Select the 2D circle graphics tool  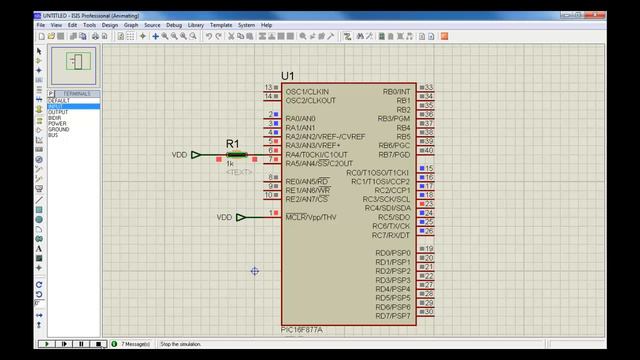(x=39, y=220)
